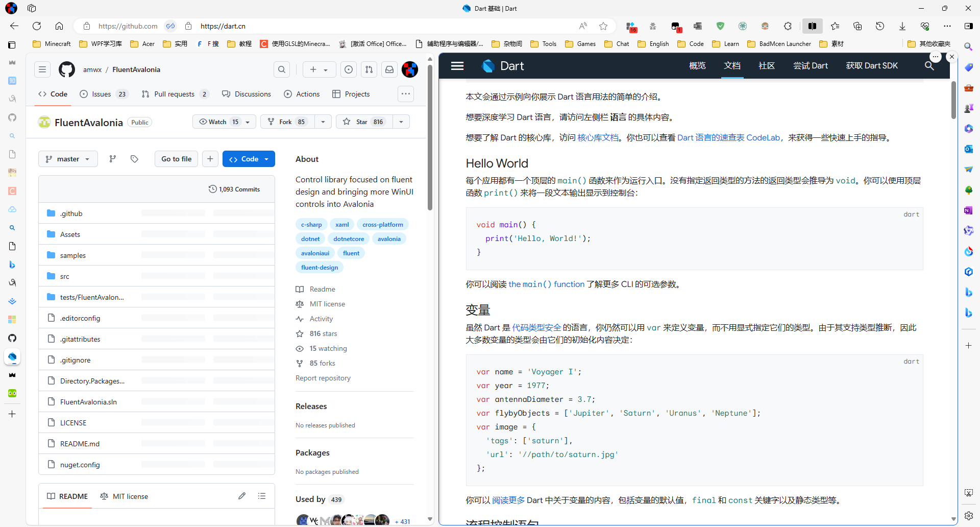
Task: Add new vertical tab plus button
Action: coord(12,414)
